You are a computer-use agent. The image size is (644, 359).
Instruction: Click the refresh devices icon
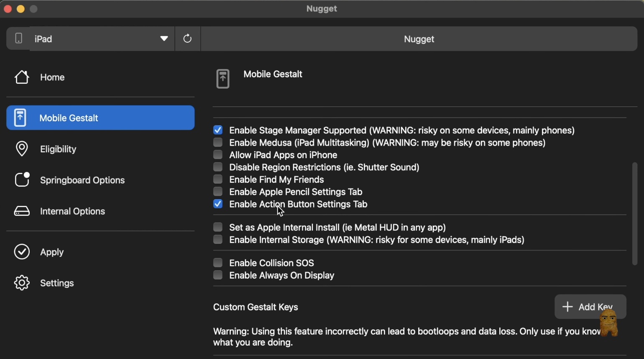187,38
